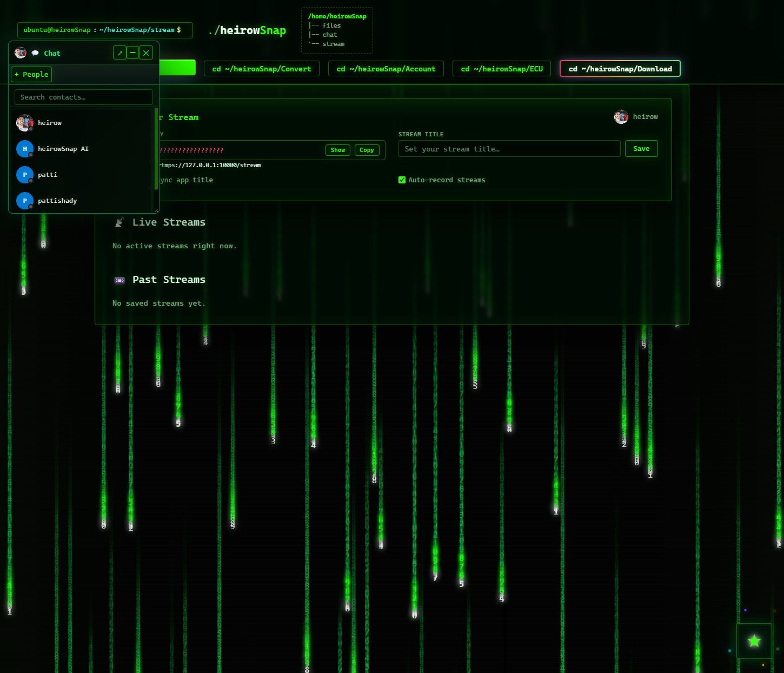Click the tape icon next to Past Streams
Viewport: 784px width, 673px height.
(x=119, y=280)
